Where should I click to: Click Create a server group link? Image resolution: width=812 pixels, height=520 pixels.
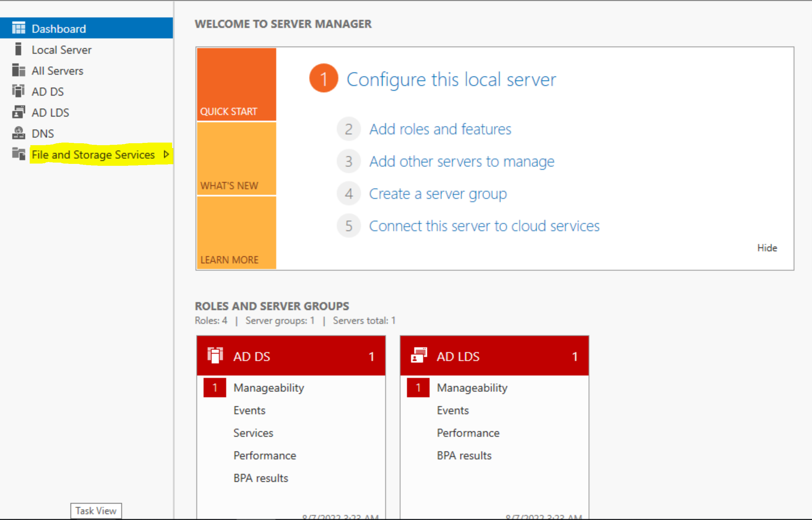click(438, 194)
